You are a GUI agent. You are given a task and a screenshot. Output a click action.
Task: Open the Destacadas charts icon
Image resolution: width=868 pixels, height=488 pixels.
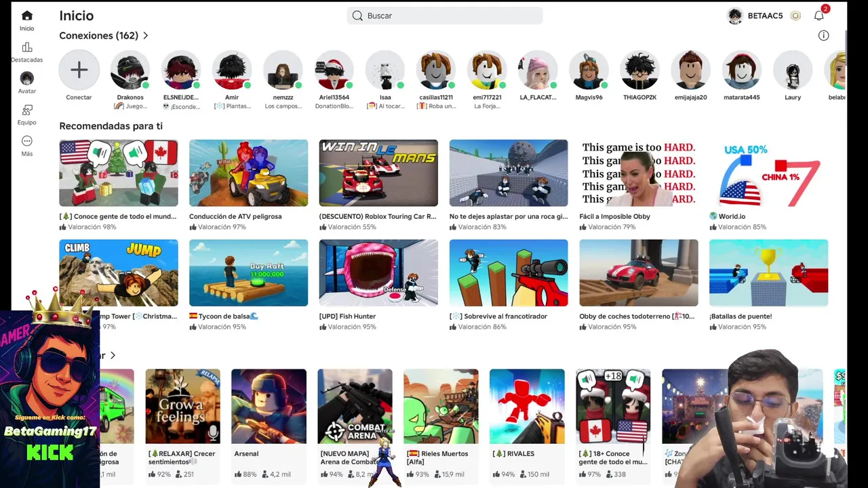click(26, 47)
